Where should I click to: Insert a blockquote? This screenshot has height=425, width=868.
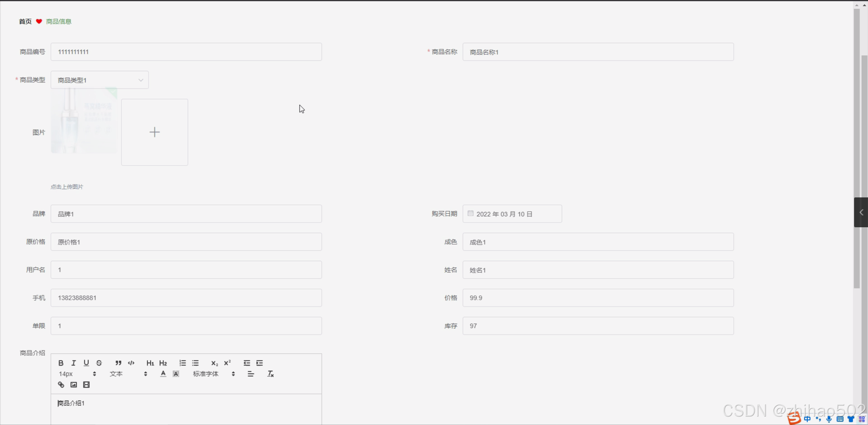coord(118,363)
